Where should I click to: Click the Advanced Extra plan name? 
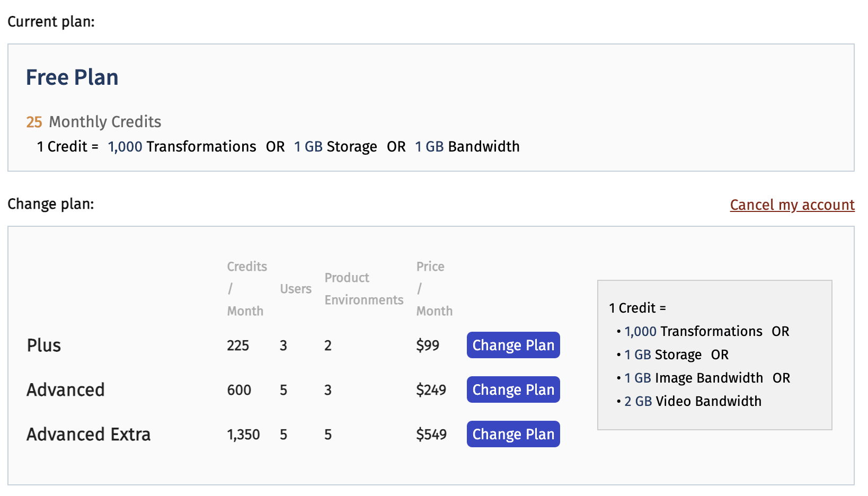(88, 435)
